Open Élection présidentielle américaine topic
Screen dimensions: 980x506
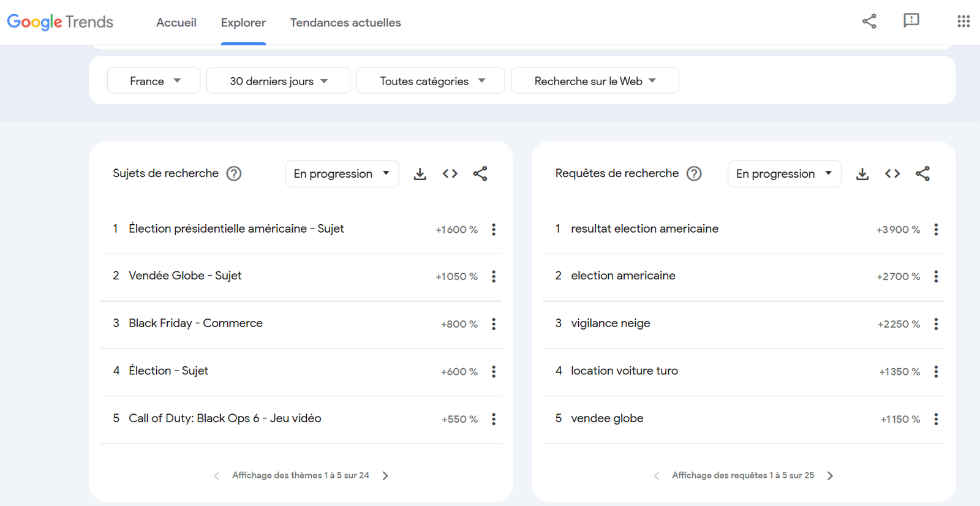236,228
